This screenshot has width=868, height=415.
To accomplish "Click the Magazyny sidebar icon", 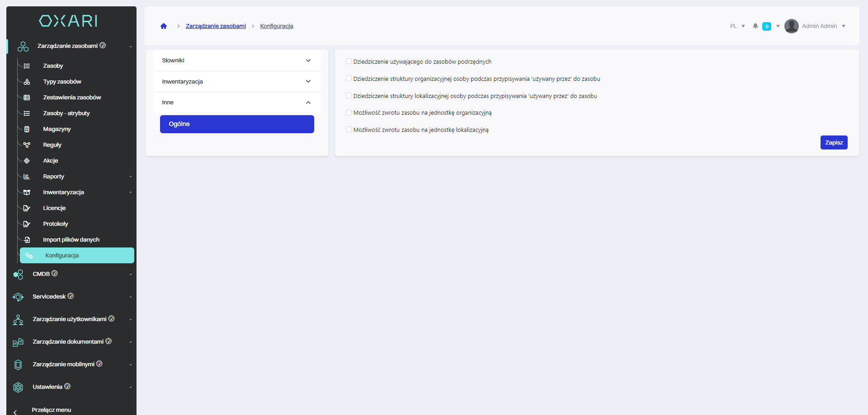I will click(x=27, y=129).
